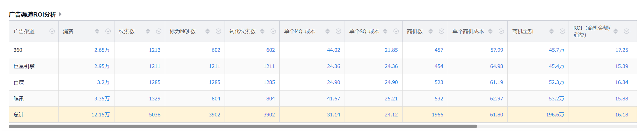Click the 1213 leads count for 360
The image size is (644, 131).
[x=155, y=50]
